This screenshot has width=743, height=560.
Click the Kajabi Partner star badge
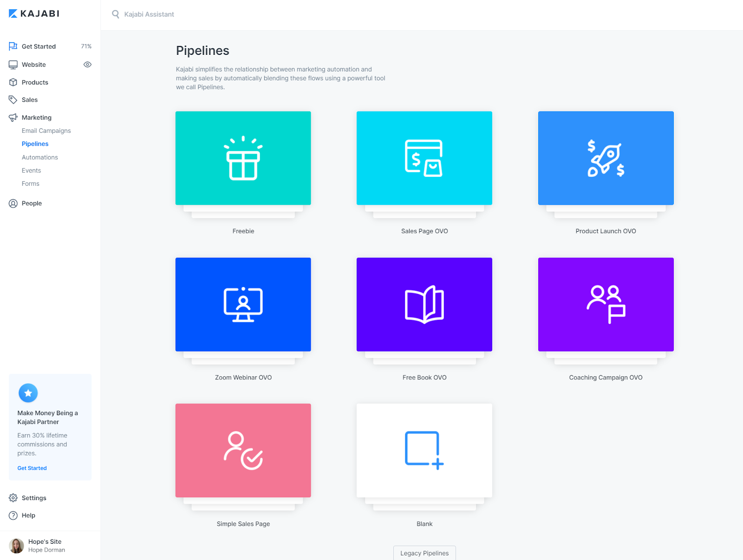pos(28,393)
